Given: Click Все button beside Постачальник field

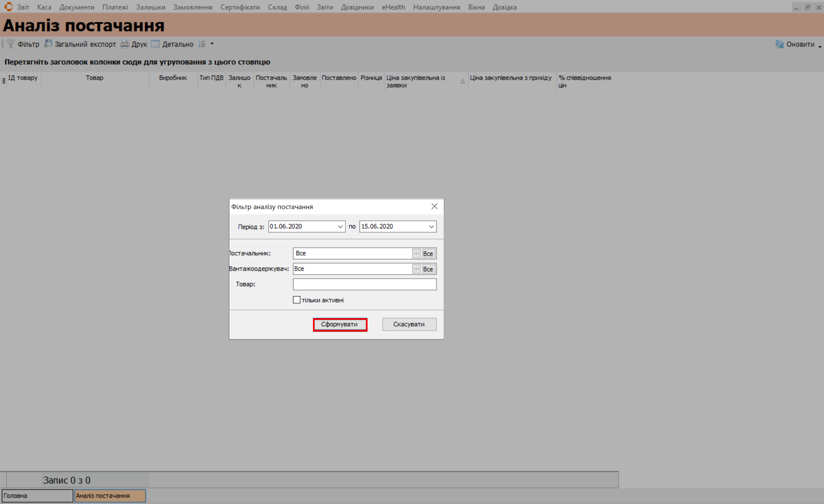Looking at the screenshot, I should point(428,254).
